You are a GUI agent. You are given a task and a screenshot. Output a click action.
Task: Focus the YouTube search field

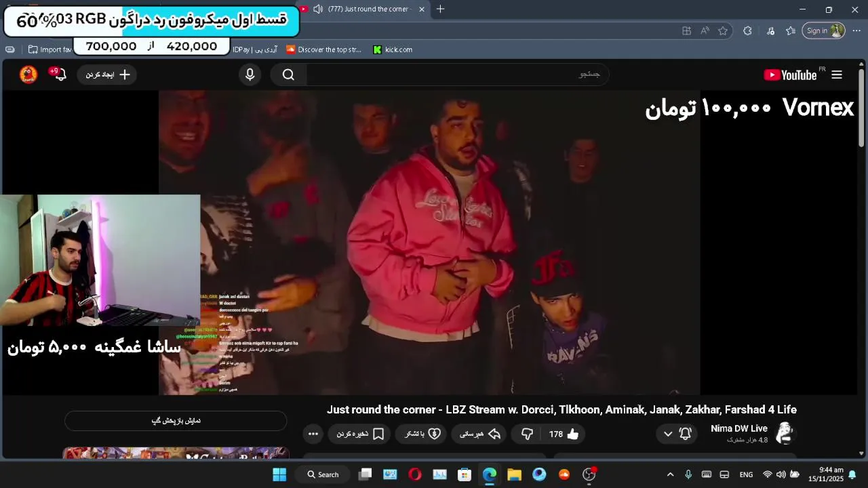[x=458, y=75]
